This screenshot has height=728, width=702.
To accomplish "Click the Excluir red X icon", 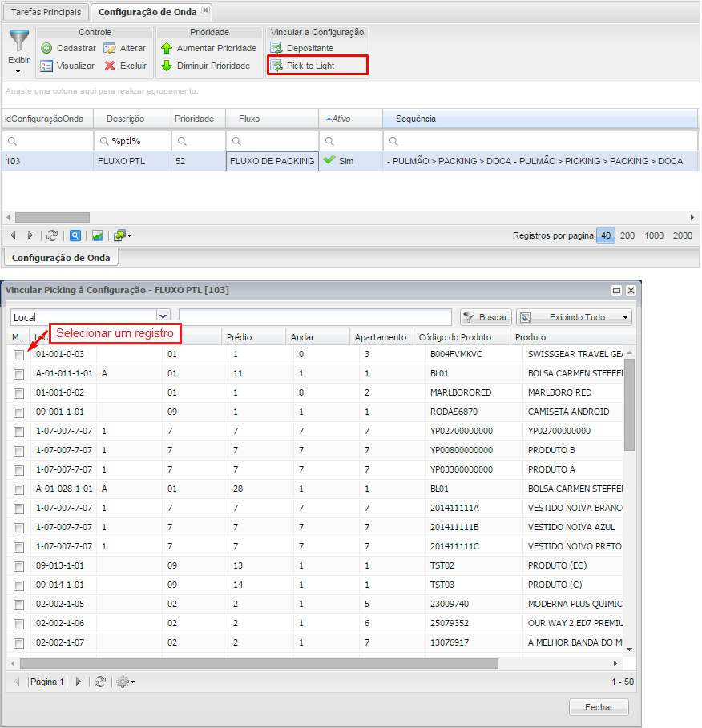I will click(111, 66).
